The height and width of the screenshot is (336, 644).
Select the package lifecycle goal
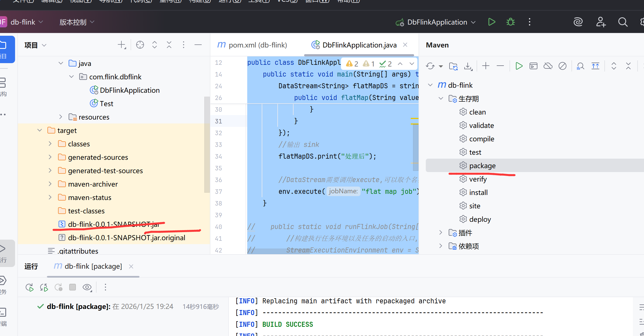(482, 166)
